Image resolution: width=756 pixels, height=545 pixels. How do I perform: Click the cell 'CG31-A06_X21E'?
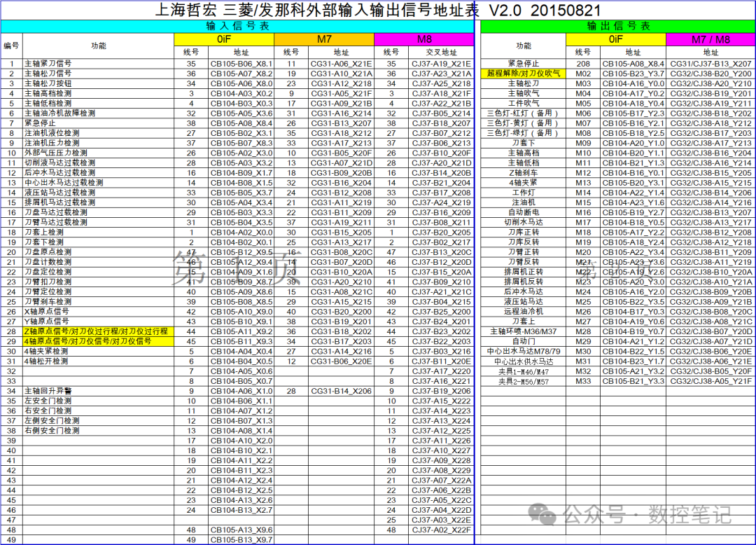tap(342, 64)
